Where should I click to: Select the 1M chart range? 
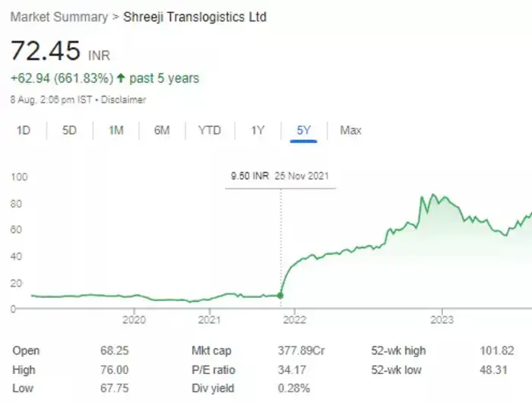[x=116, y=130]
